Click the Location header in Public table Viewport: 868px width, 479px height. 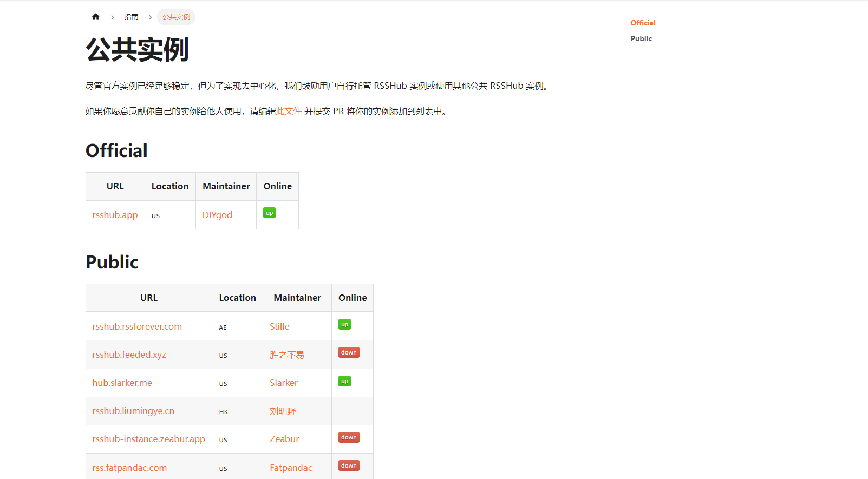237,298
